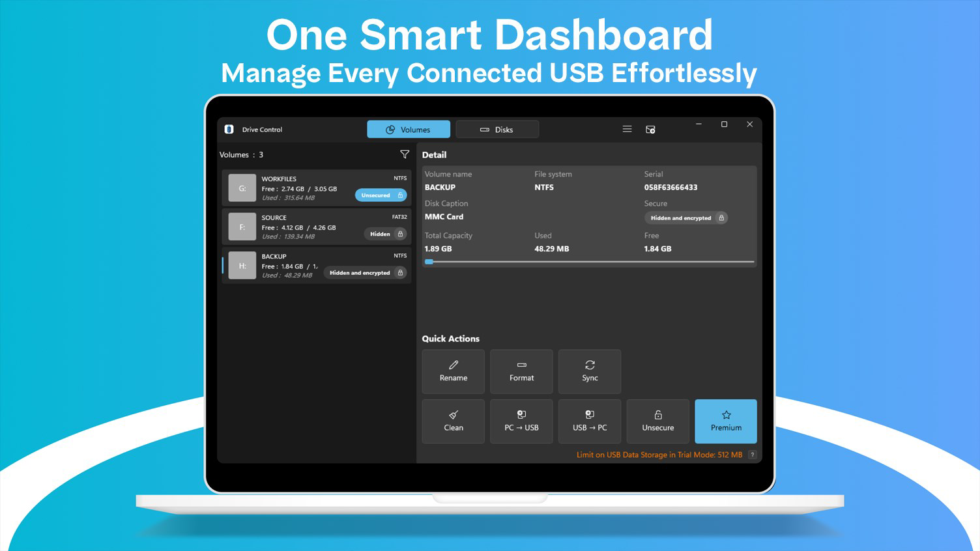Viewport: 980px width, 551px height.
Task: Click the MMC Card disk caption
Action: pyautogui.click(x=444, y=216)
